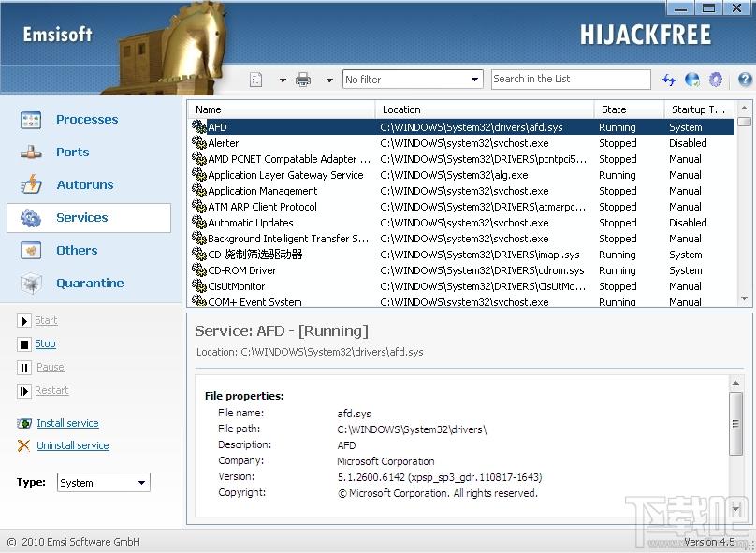Click details panel scrollbar up arrow
The height and width of the screenshot is (553, 756).
pyautogui.click(x=735, y=384)
